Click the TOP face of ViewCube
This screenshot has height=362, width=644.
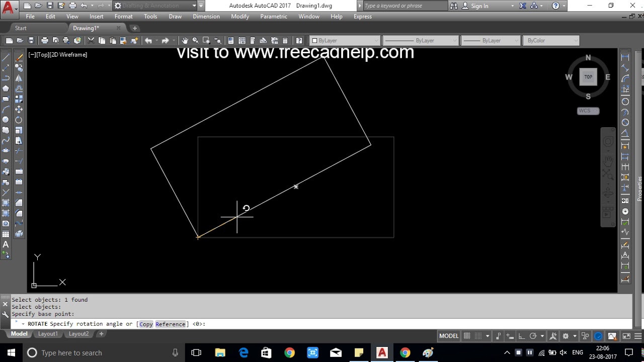tap(588, 77)
